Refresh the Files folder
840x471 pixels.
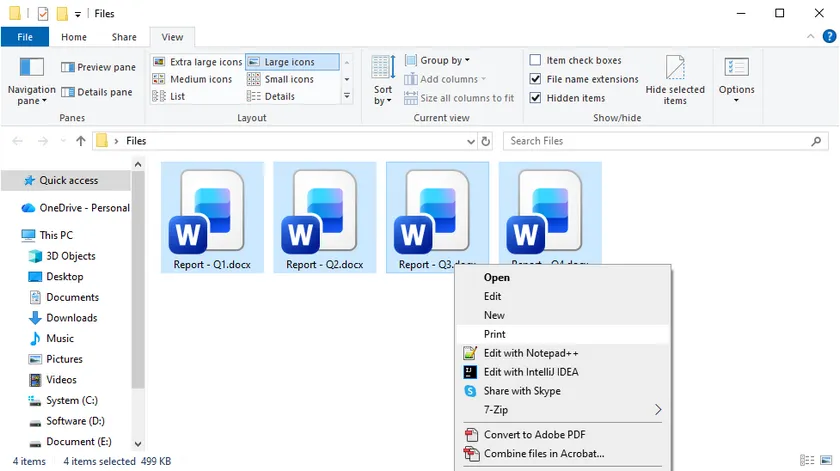(x=486, y=141)
